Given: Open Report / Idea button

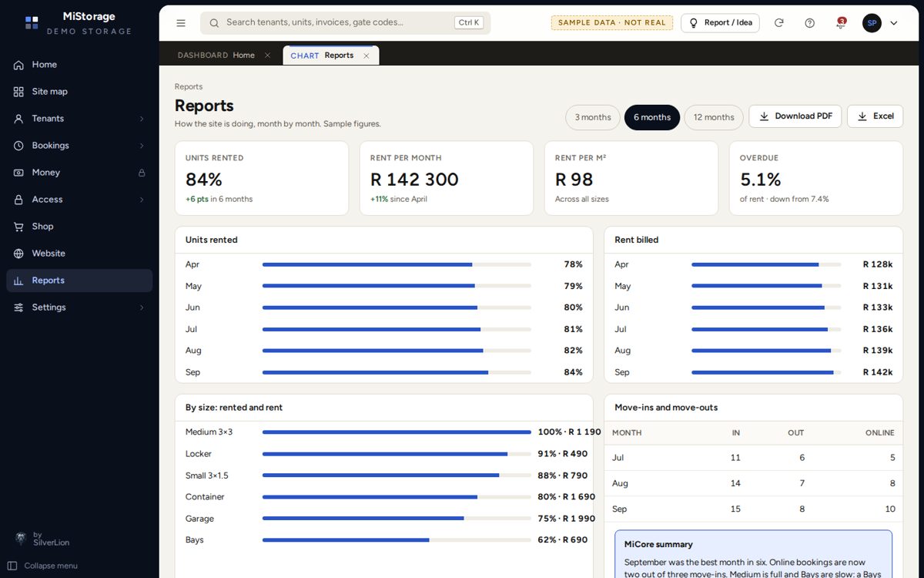Looking at the screenshot, I should click(720, 23).
